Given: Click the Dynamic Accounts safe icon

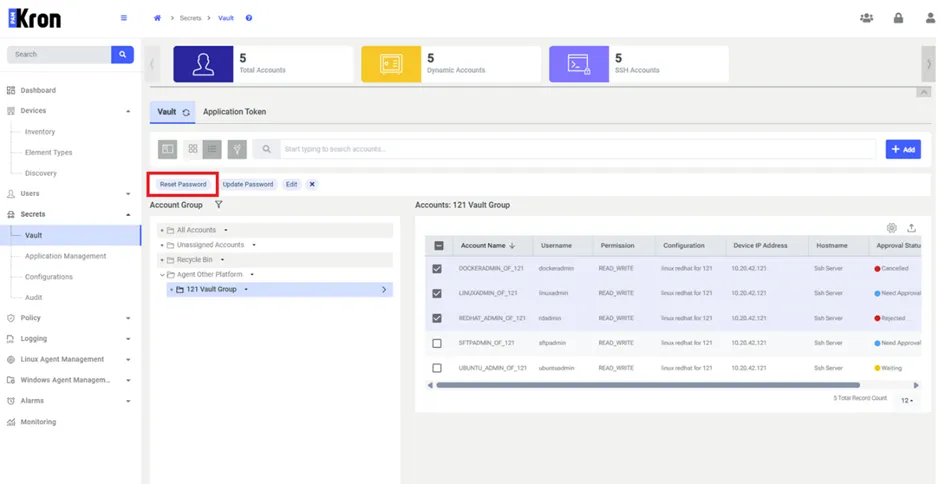Looking at the screenshot, I should point(391,64).
